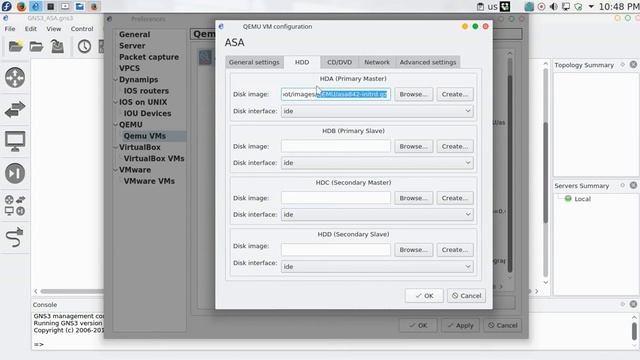Click into HDB disk image field
The width and height of the screenshot is (640, 360).
pyautogui.click(x=336, y=146)
